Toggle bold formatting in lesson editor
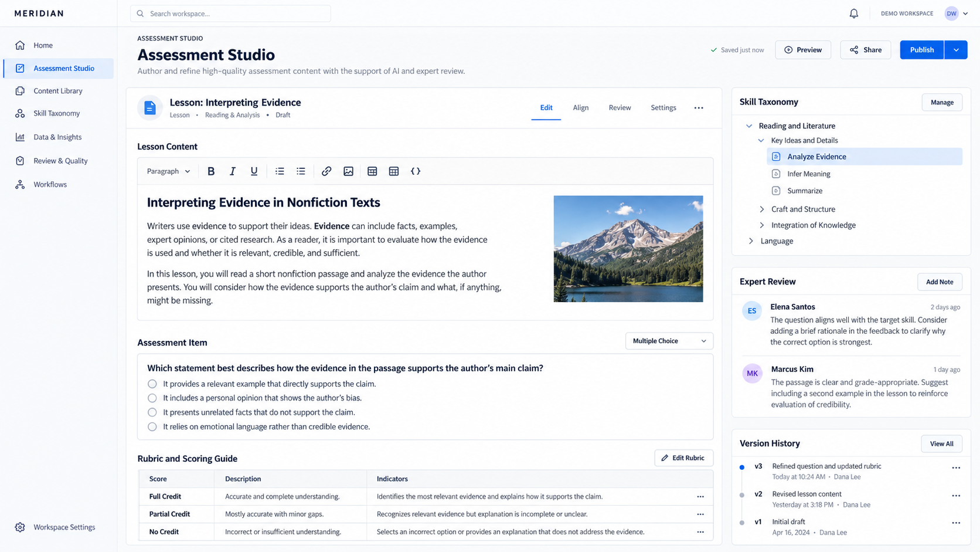This screenshot has height=552, width=980. pyautogui.click(x=211, y=171)
